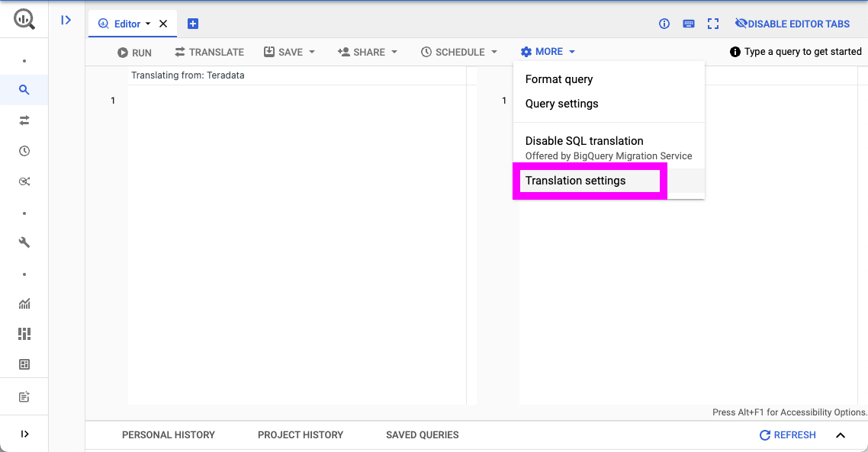Screen dimensions: 868x452
Task: Click the Capacity management icon in sidebar
Action: click(24, 334)
